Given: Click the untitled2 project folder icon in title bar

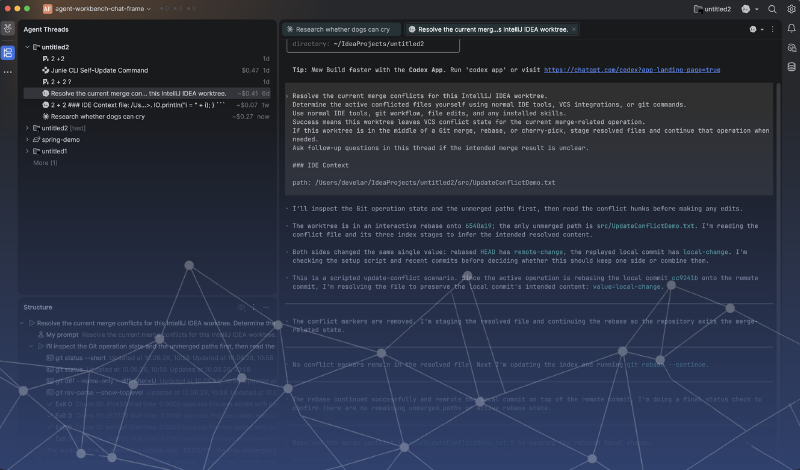Looking at the screenshot, I should [x=697, y=9].
